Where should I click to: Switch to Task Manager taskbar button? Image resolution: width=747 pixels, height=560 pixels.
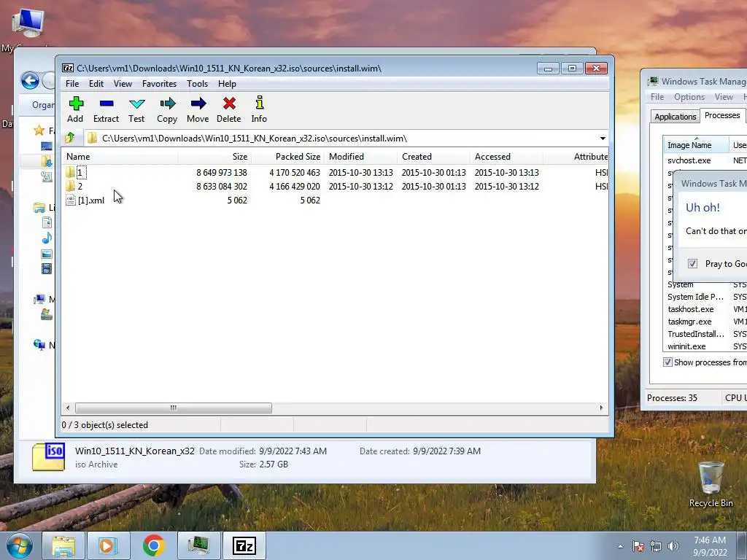[x=198, y=545]
